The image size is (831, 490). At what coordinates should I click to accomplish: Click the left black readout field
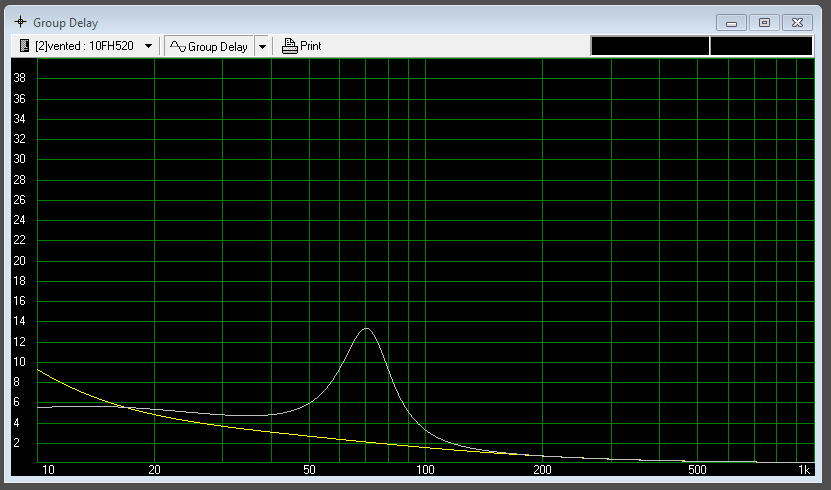(650, 46)
